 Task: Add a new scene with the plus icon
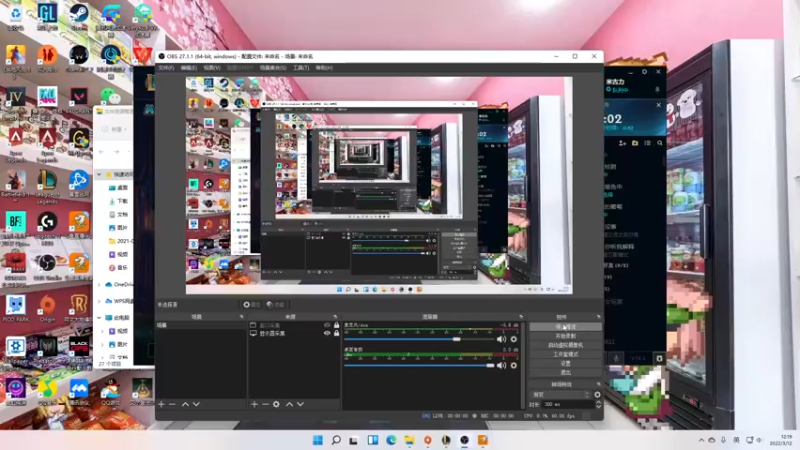coord(161,404)
